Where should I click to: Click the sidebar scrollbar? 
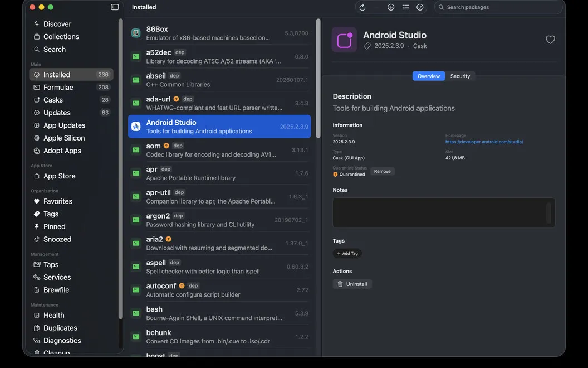(x=121, y=169)
